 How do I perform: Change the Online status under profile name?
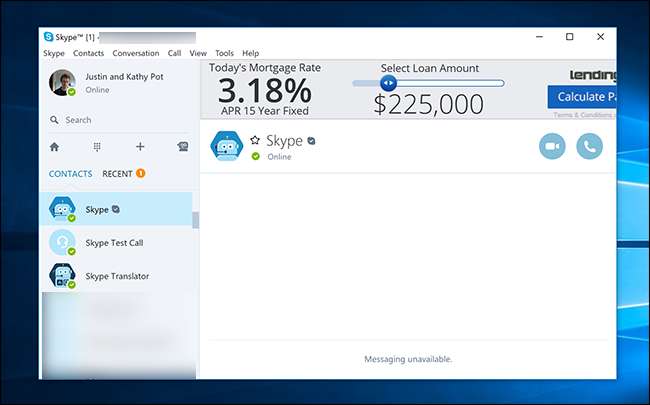(x=97, y=90)
